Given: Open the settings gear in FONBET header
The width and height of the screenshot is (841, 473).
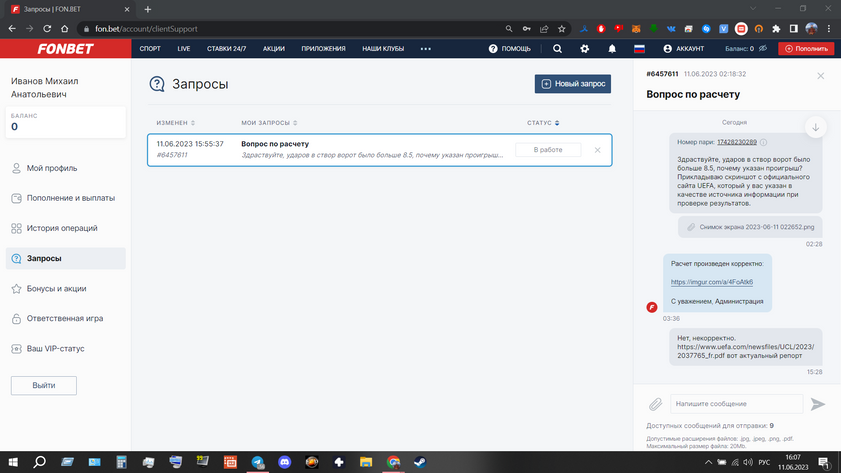Looking at the screenshot, I should (x=585, y=49).
